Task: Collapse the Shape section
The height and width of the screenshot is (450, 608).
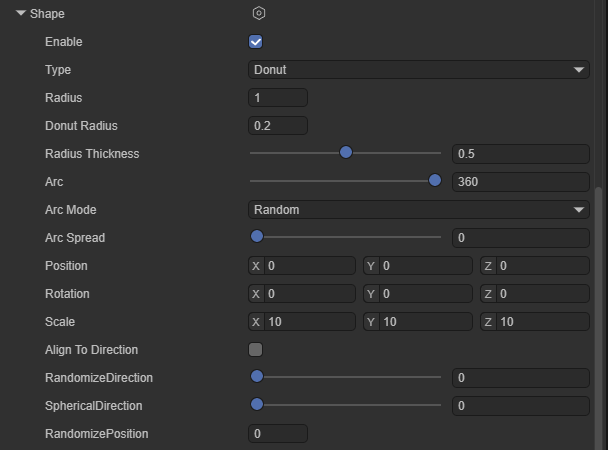Action: pos(21,14)
